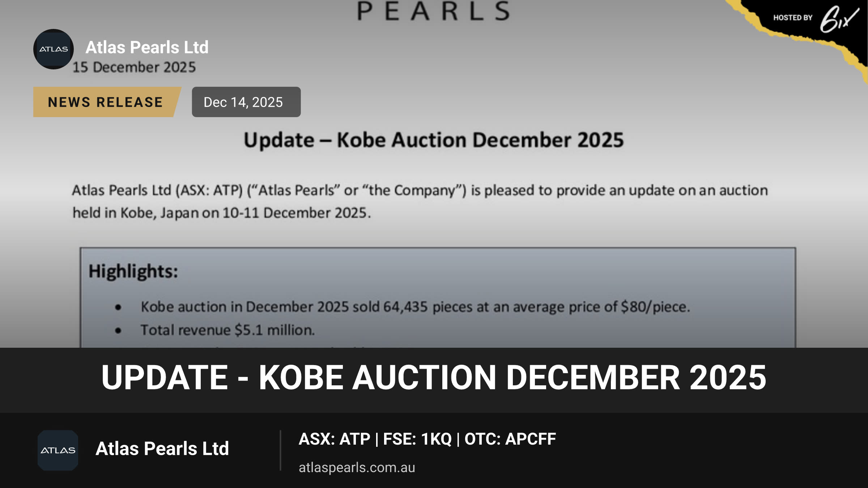The width and height of the screenshot is (868, 488).
Task: Click the round Atlas logo at top
Action: click(x=54, y=49)
